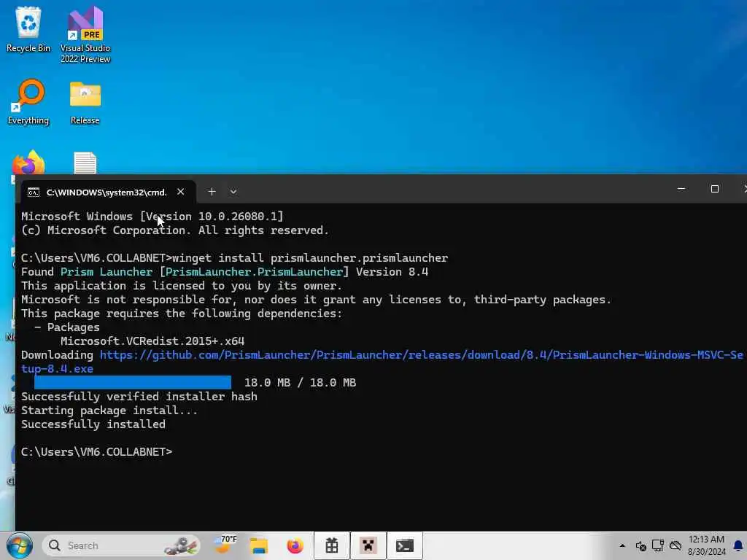Show hidden system tray icons

[x=622, y=545]
